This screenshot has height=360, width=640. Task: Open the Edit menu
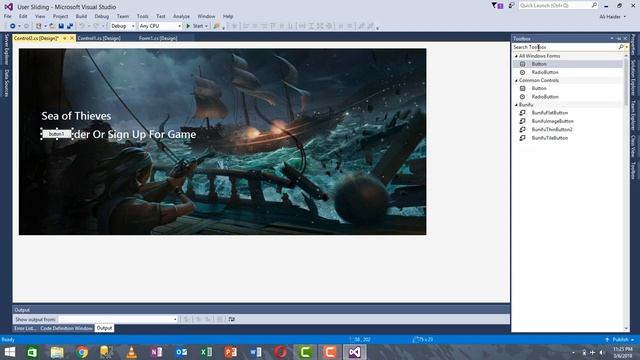23,16
